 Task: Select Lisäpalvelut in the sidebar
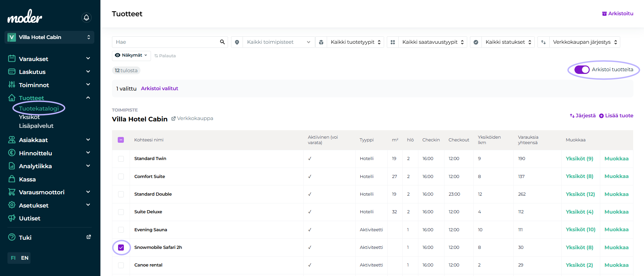pyautogui.click(x=36, y=126)
